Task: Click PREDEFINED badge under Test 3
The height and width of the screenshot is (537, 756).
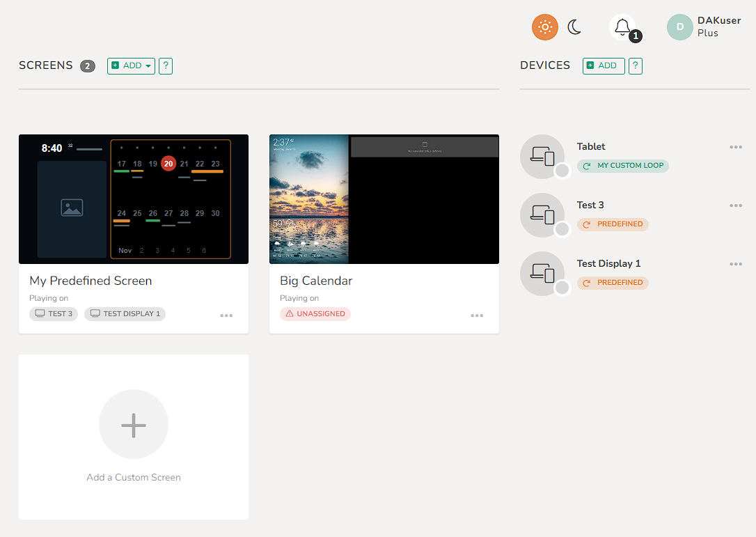Action: coord(613,224)
